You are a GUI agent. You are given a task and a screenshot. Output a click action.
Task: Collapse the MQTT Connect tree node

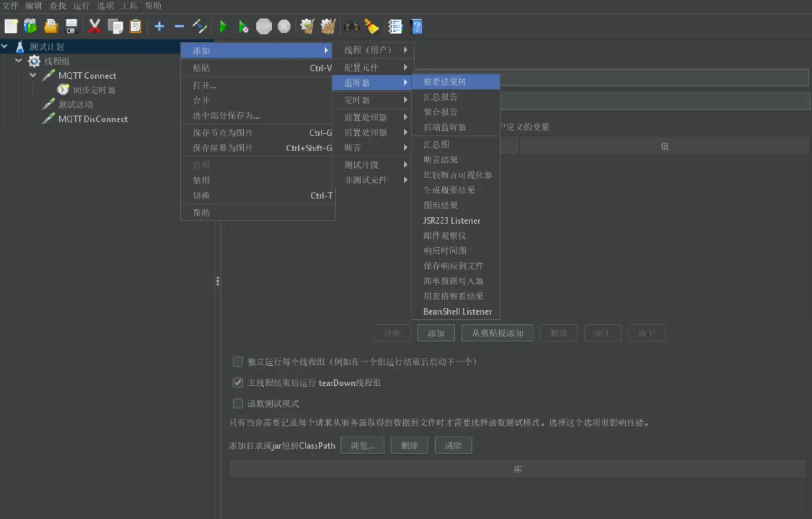pyautogui.click(x=32, y=76)
